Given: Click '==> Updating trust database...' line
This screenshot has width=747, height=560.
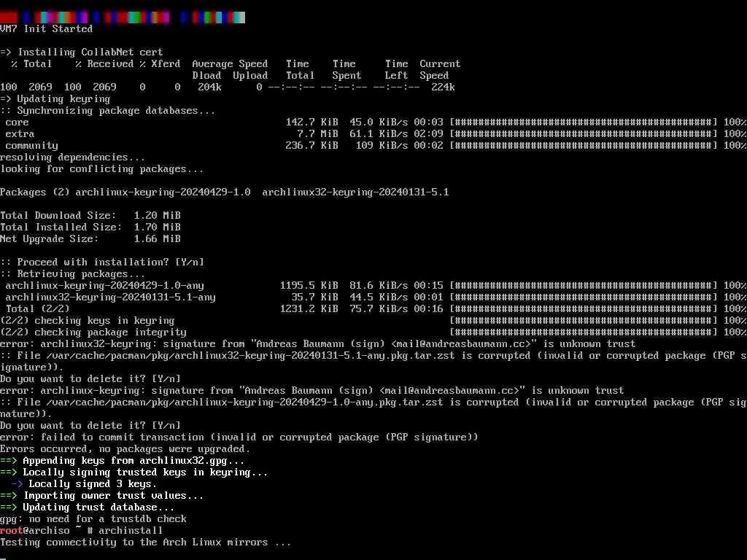Looking at the screenshot, I should [x=88, y=507].
